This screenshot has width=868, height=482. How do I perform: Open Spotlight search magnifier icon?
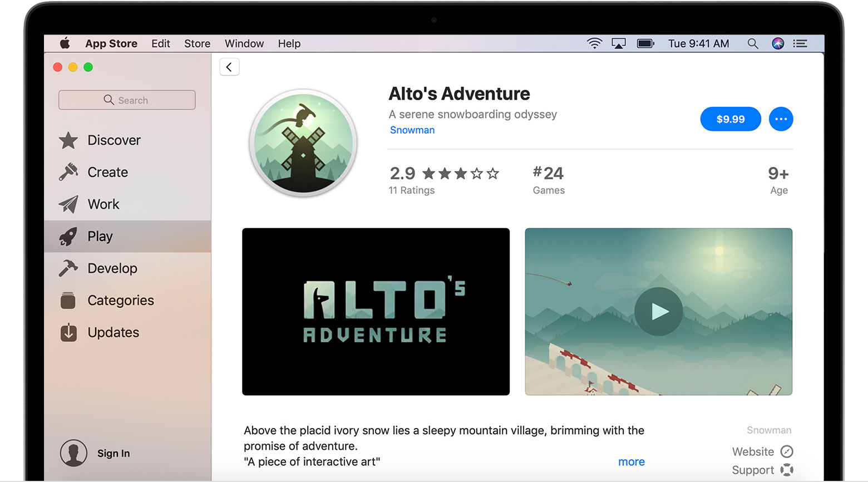click(x=753, y=43)
